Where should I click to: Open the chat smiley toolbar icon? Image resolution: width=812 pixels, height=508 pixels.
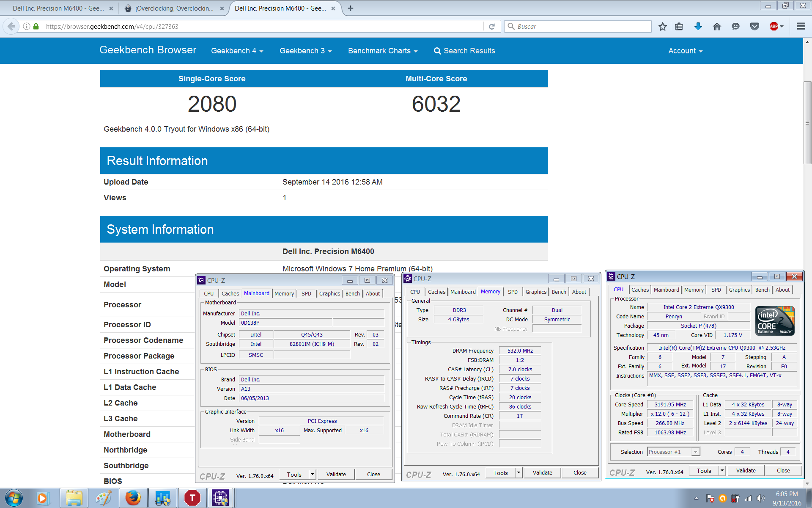coord(736,27)
